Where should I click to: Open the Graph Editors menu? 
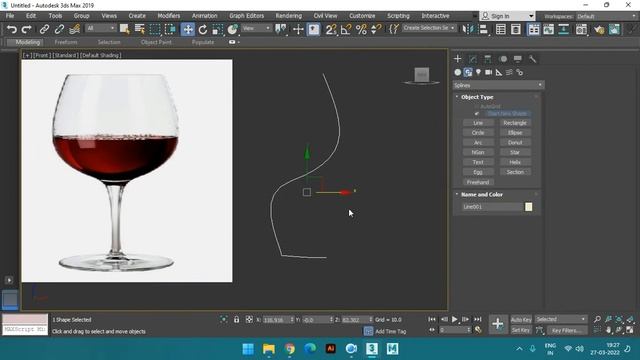click(246, 16)
